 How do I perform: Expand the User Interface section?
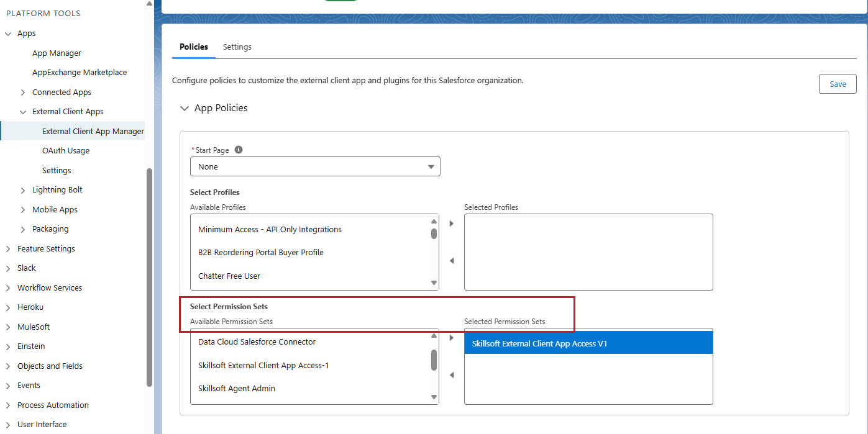(x=8, y=425)
